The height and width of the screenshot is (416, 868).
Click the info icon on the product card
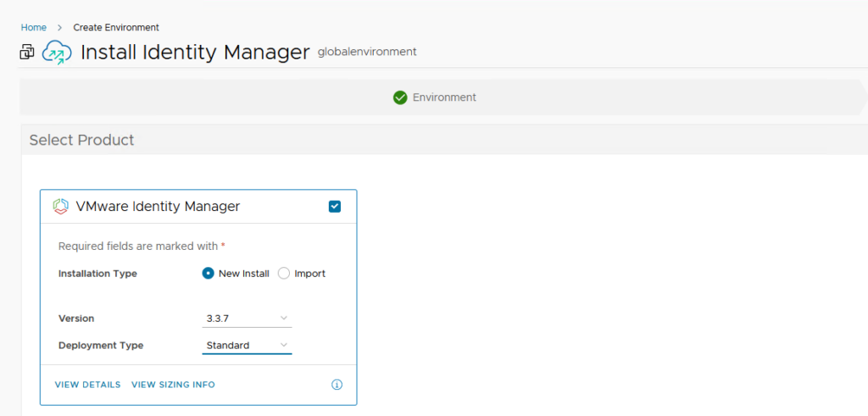coord(337,385)
